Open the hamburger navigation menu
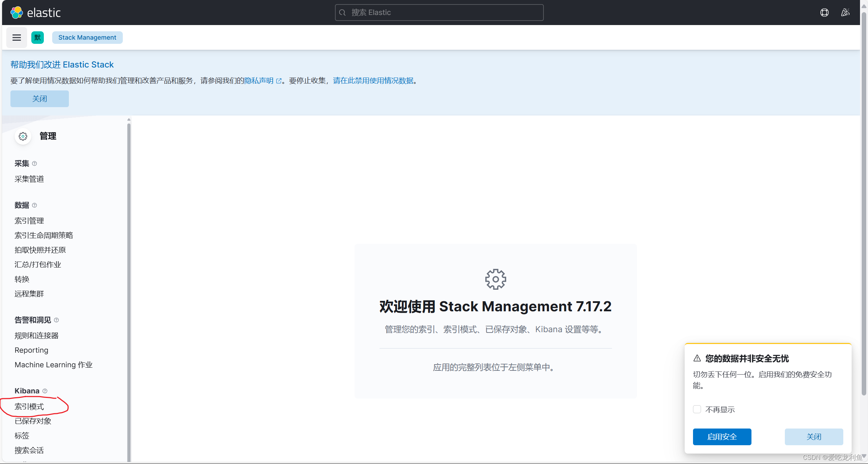Viewport: 868px width, 464px height. [x=17, y=38]
